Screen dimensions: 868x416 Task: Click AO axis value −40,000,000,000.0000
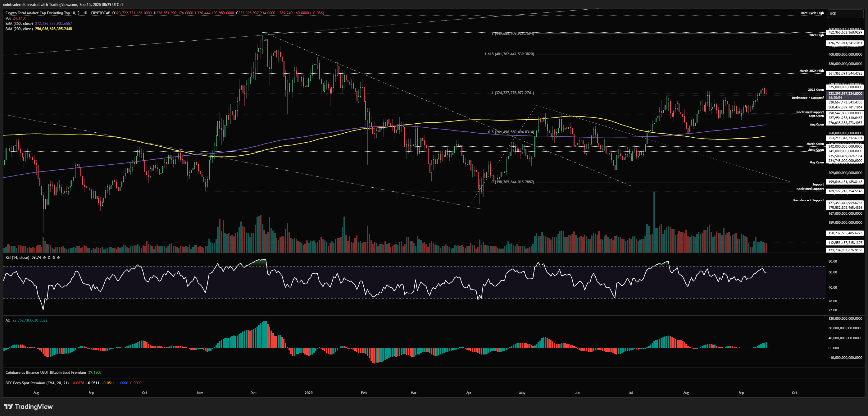click(x=845, y=358)
